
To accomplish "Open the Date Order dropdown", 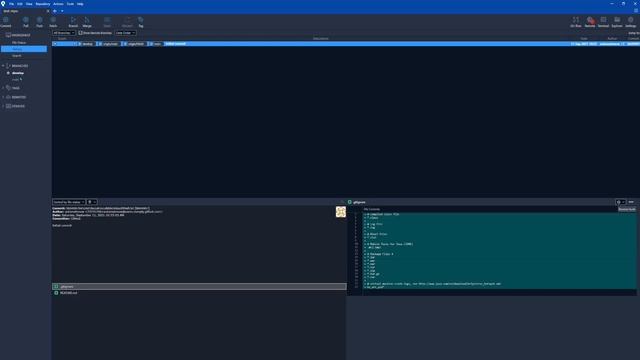I will (125, 33).
